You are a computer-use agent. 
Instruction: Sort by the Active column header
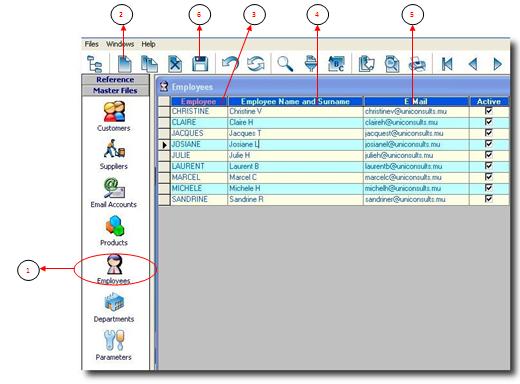[x=489, y=101]
